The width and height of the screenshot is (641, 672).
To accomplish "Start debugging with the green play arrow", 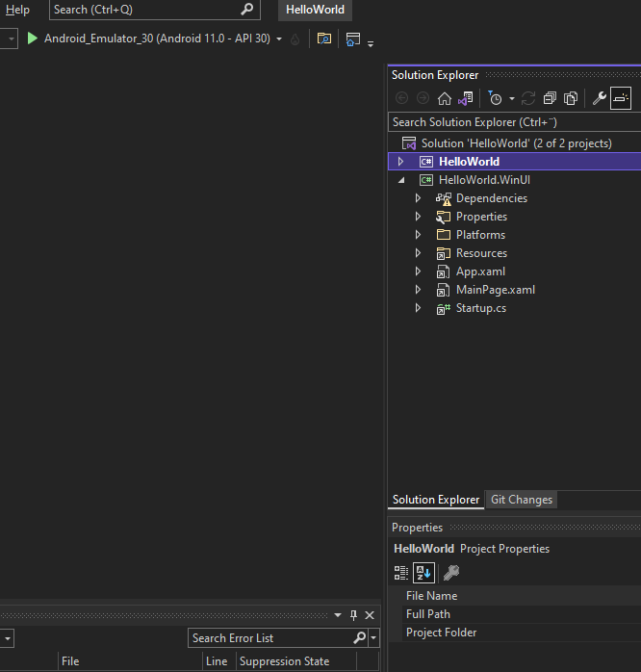I will coord(33,39).
